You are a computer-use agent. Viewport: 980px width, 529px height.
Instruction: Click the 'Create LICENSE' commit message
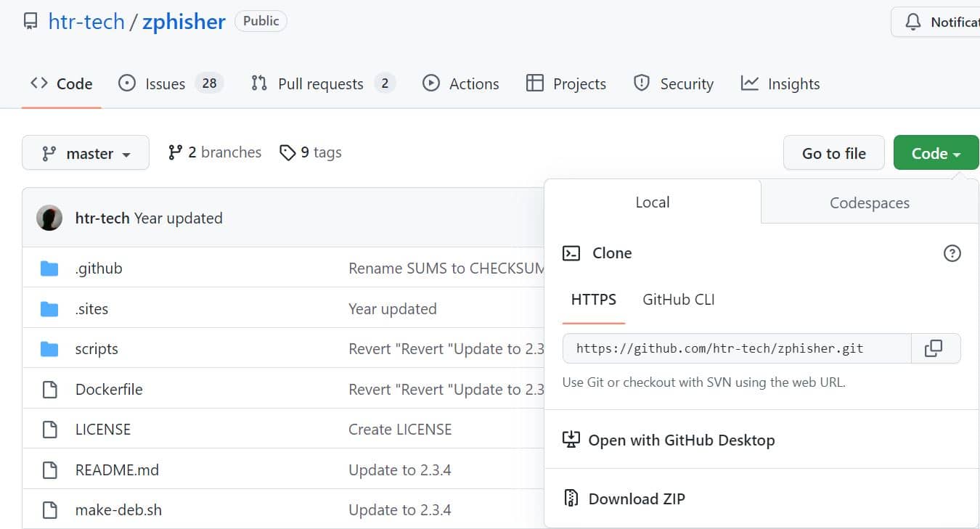400,430
